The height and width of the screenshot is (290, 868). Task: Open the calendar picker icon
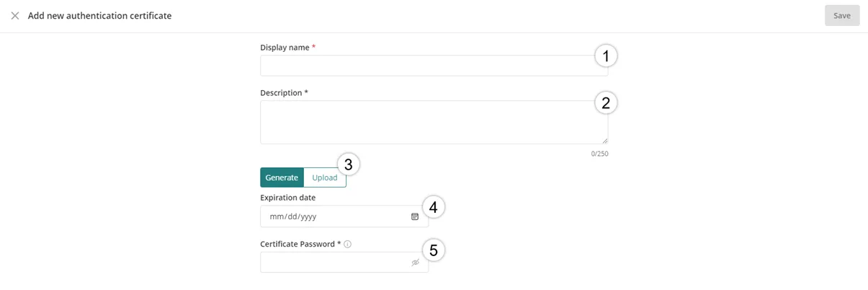click(415, 216)
